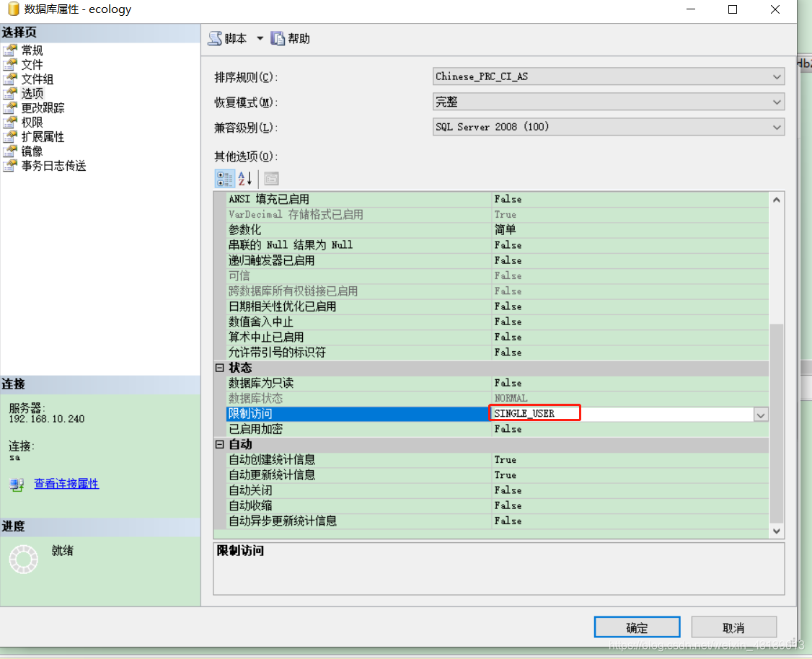Select the 文件组 page icon
Viewport: 812px width, 659px height.
pos(10,79)
